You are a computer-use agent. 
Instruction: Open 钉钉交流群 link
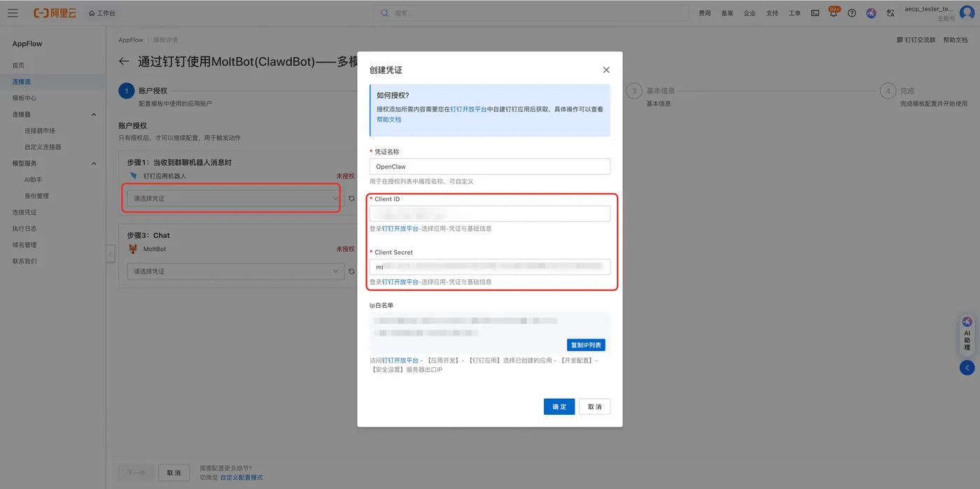click(x=916, y=40)
